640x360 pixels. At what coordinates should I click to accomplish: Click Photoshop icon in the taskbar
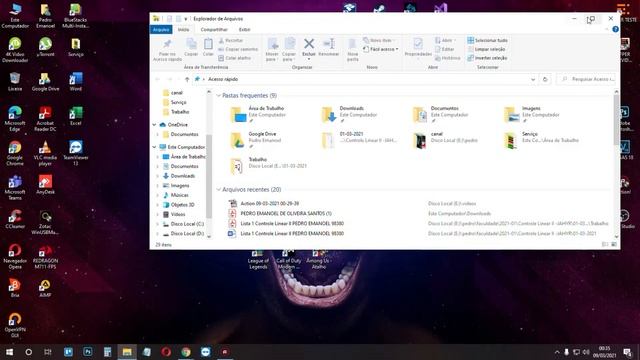coord(87,352)
